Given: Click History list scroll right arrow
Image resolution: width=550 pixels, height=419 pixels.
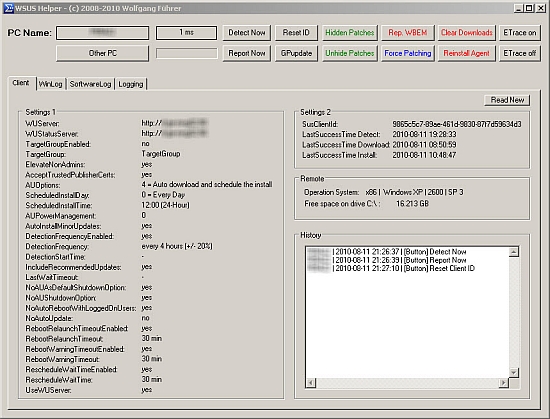Looking at the screenshot, I should (503, 383).
